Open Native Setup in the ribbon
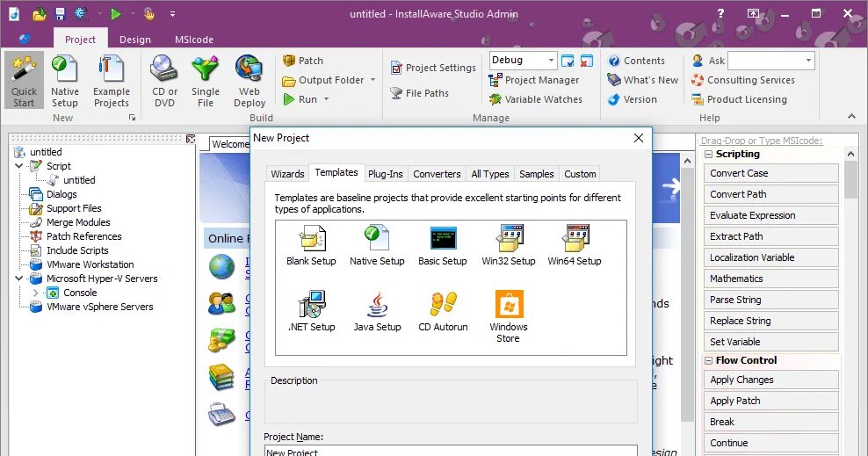This screenshot has width=868, height=456. click(65, 81)
